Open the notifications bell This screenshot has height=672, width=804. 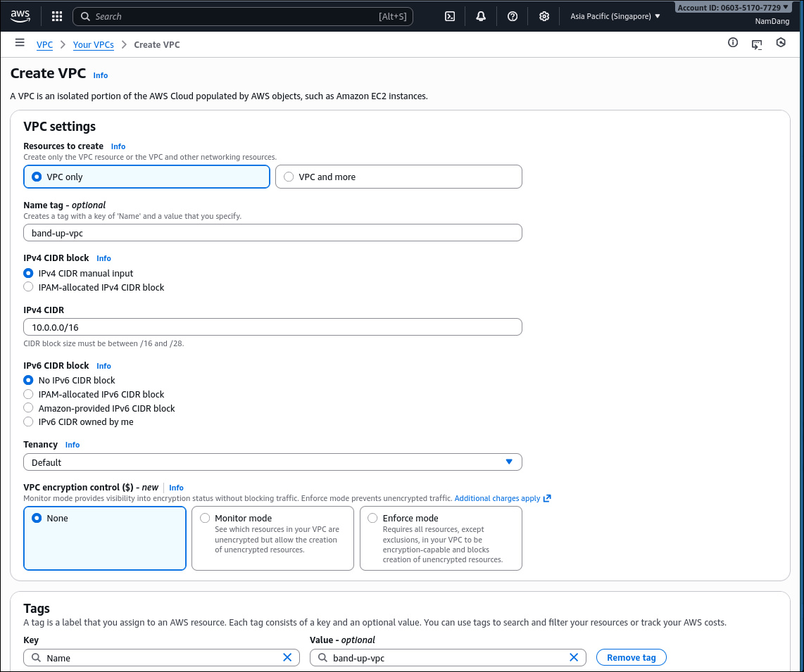coord(481,16)
